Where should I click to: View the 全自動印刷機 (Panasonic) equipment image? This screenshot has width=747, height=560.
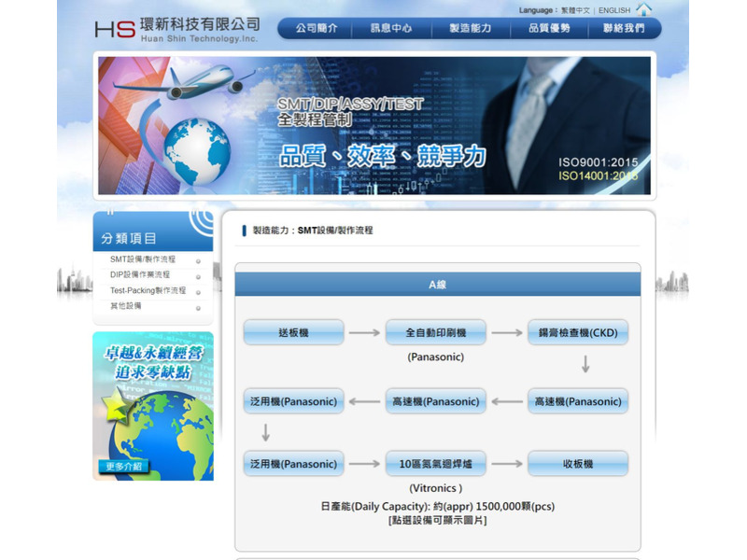coord(435,331)
